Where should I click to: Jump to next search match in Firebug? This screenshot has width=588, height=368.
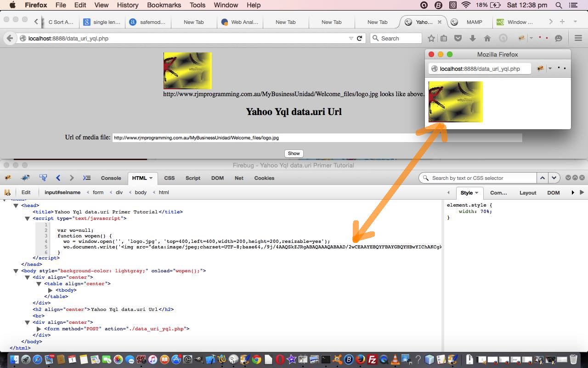[554, 178]
